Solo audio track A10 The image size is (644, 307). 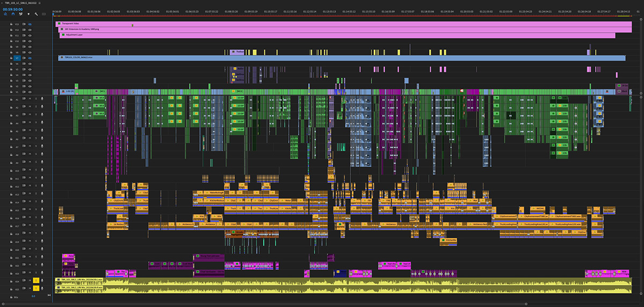36,170
